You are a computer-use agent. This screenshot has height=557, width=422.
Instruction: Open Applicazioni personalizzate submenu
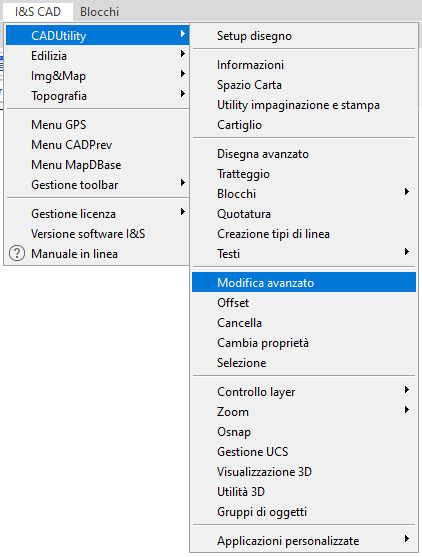(304, 541)
